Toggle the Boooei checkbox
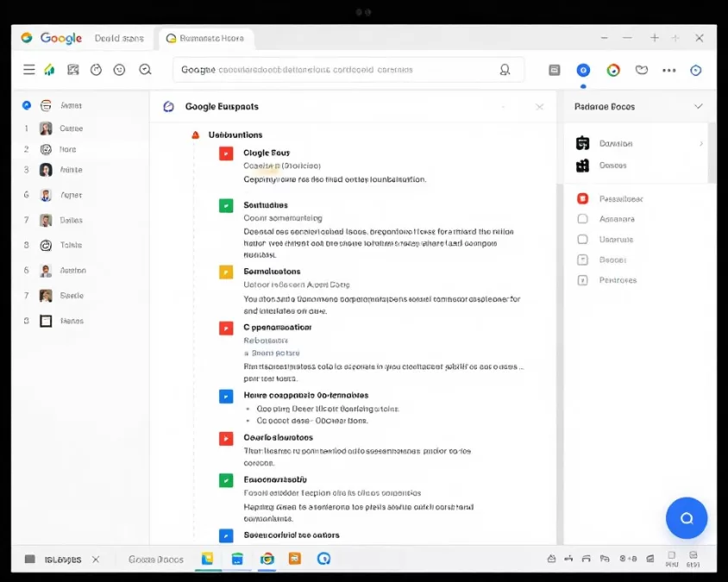The image size is (728, 582). [x=582, y=260]
